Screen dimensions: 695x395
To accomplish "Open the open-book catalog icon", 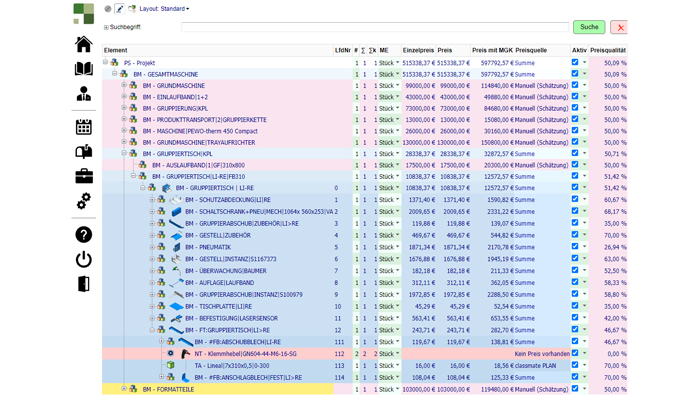I will 83,69.
